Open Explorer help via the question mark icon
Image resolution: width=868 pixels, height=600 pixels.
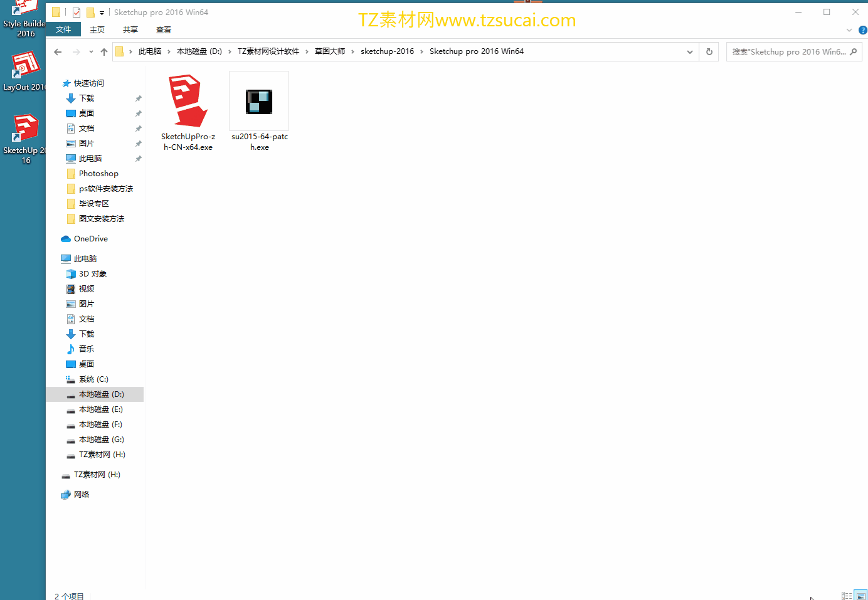click(x=862, y=30)
